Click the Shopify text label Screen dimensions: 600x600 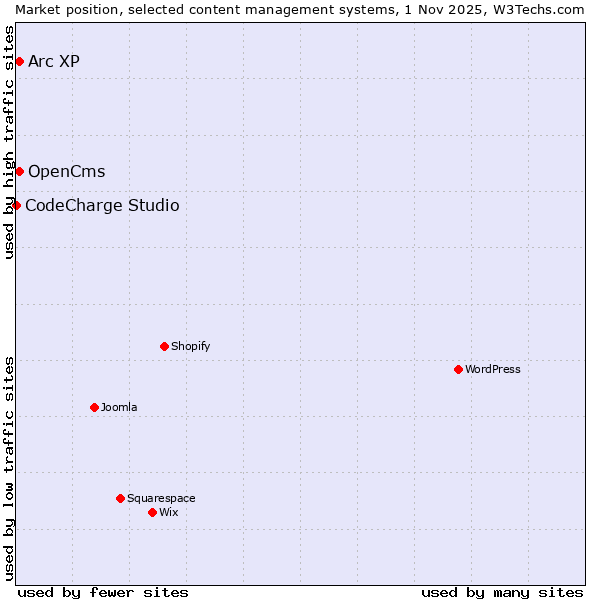coord(190,346)
